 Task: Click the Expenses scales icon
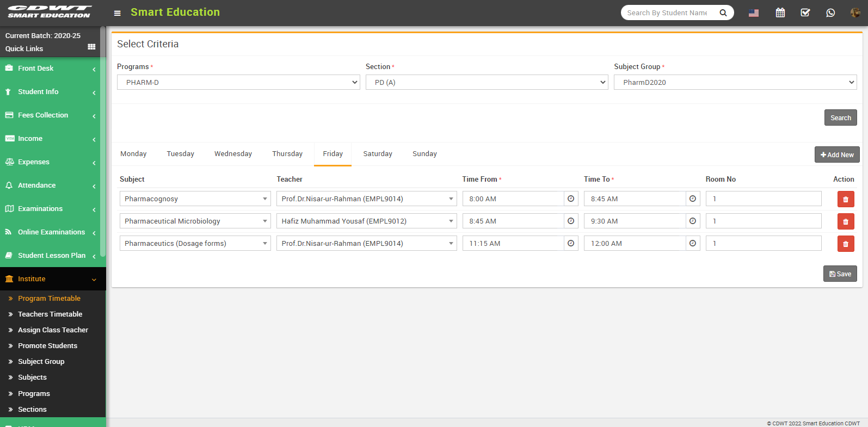(x=9, y=162)
